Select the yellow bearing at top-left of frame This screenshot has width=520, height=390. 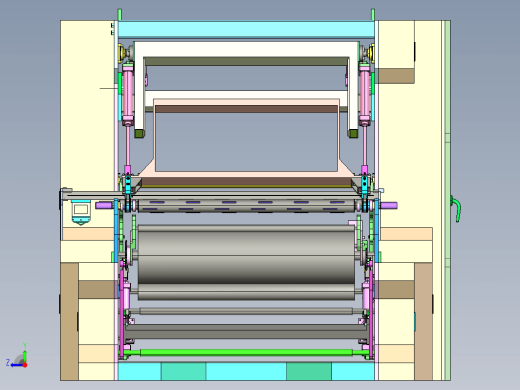coord(123,53)
